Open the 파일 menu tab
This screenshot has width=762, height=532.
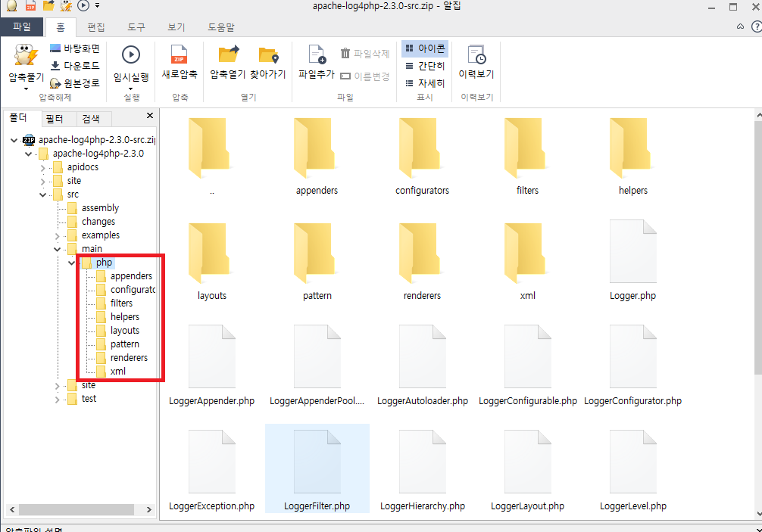[x=22, y=26]
